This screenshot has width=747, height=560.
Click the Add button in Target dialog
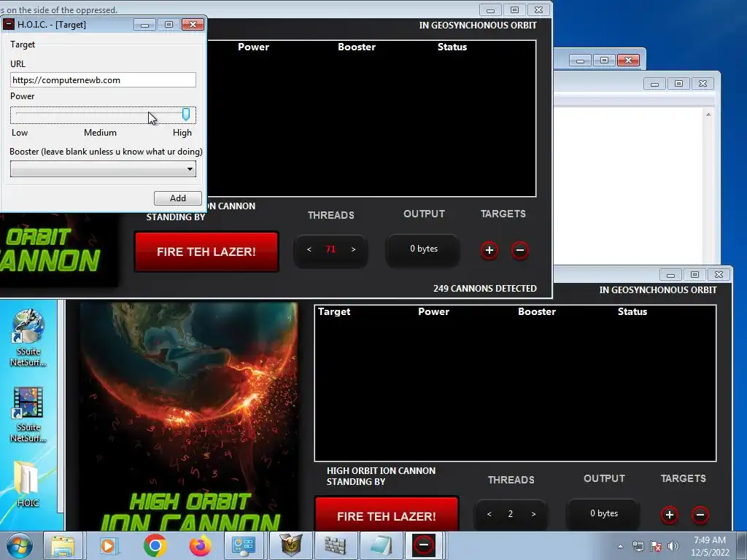tap(178, 198)
